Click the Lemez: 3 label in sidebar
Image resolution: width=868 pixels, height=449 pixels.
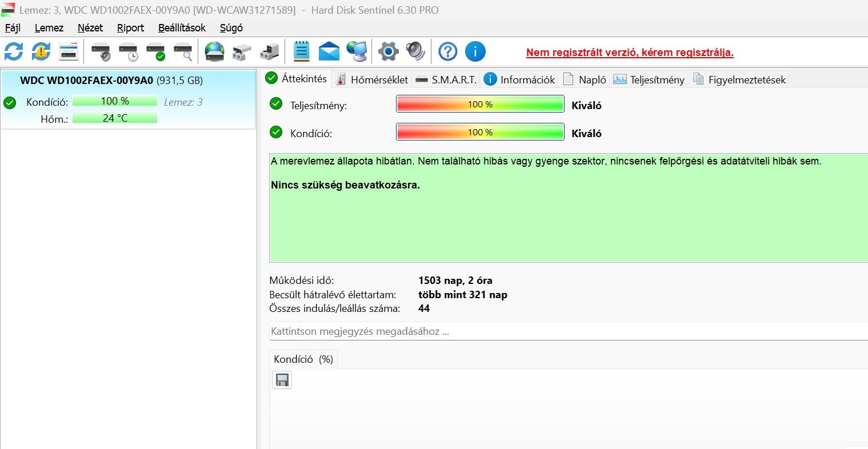click(x=183, y=102)
